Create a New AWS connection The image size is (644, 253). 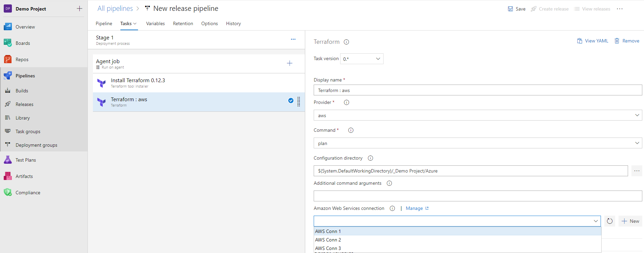click(630, 221)
